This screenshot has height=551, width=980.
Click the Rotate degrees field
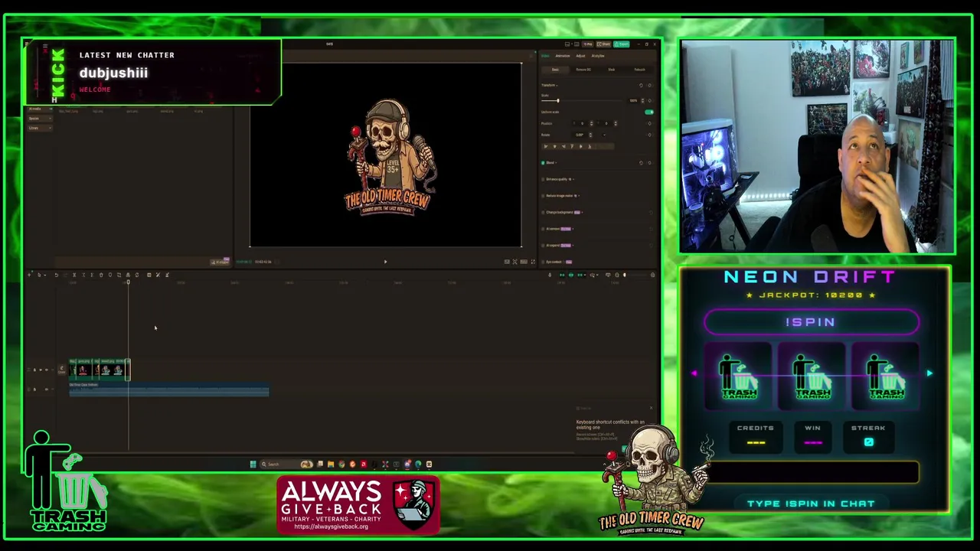tap(580, 135)
